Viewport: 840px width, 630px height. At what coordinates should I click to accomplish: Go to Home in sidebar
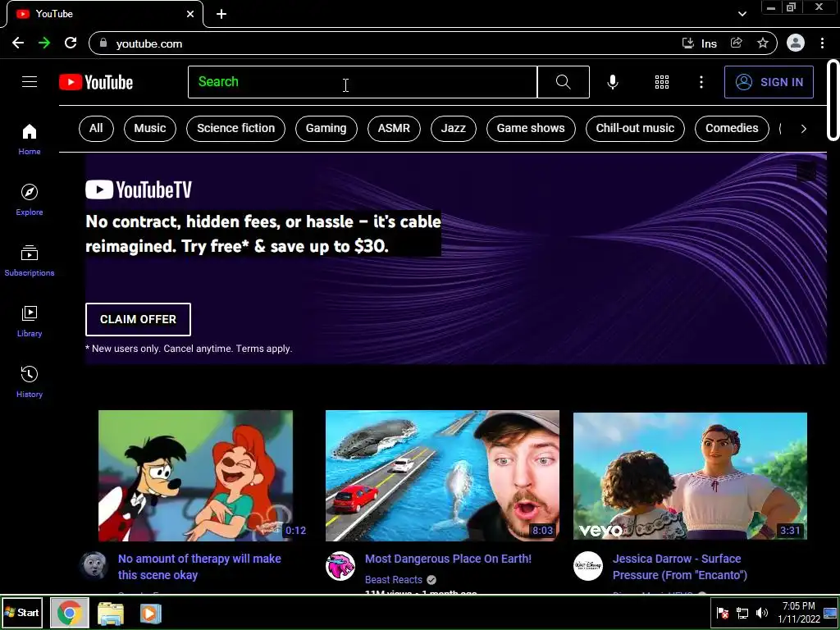pos(30,139)
